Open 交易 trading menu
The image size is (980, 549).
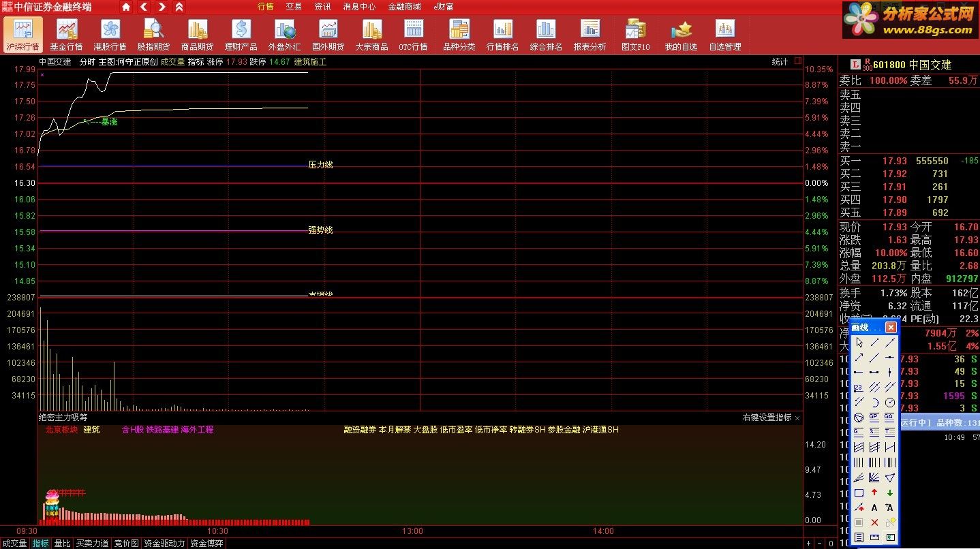[x=294, y=7]
